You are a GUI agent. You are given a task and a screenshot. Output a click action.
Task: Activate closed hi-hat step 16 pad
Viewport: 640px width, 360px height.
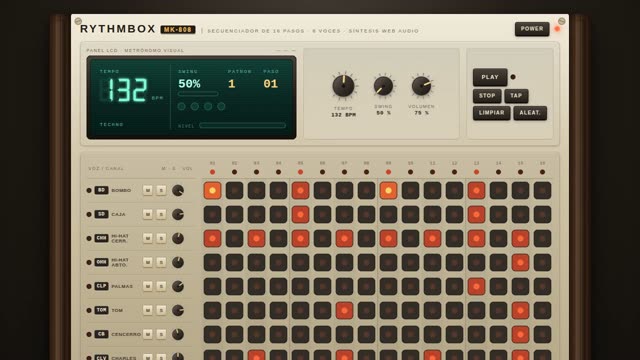point(542,238)
